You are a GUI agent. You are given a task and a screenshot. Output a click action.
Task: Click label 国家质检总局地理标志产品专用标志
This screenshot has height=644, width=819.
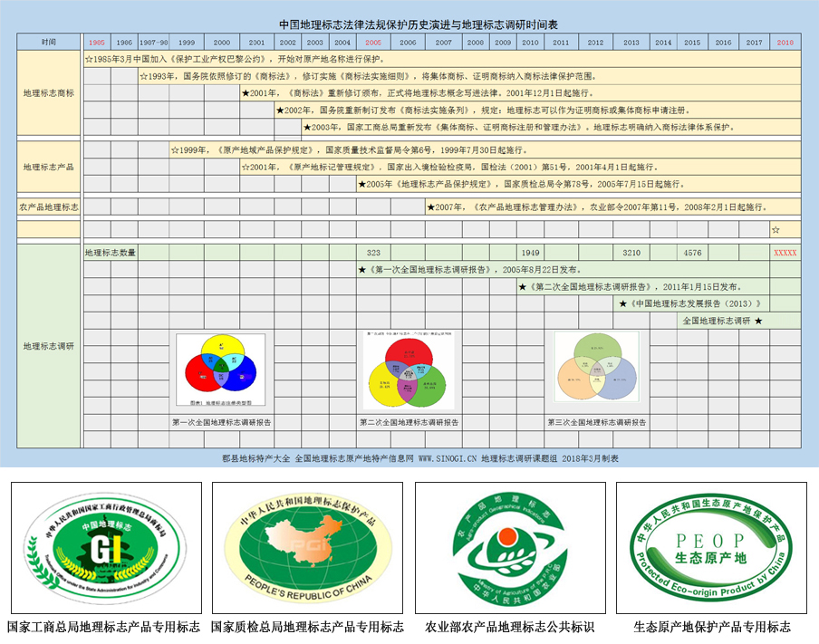coord(307,627)
